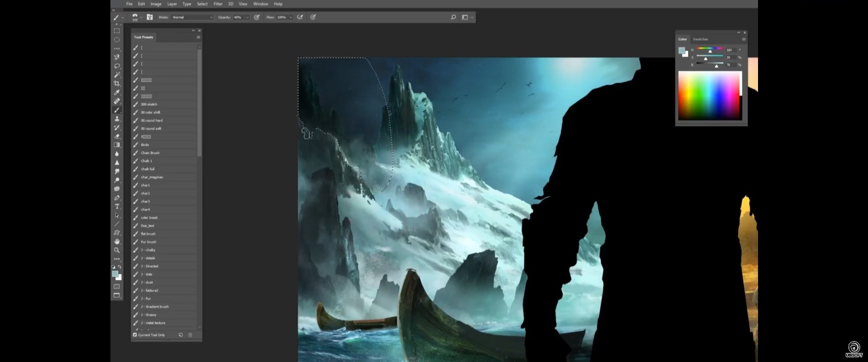
Task: Toggle Quick Mask mode
Action: tap(117, 287)
